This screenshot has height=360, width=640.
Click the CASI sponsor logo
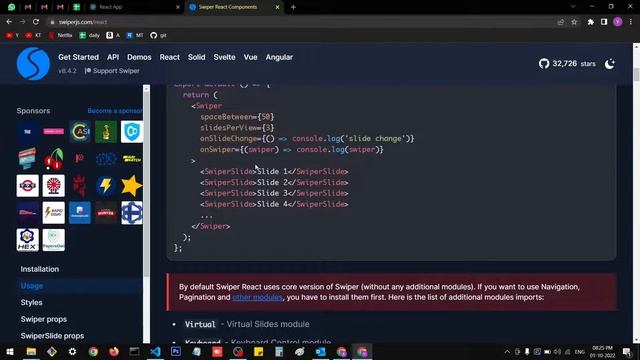pyautogui.click(x=80, y=131)
